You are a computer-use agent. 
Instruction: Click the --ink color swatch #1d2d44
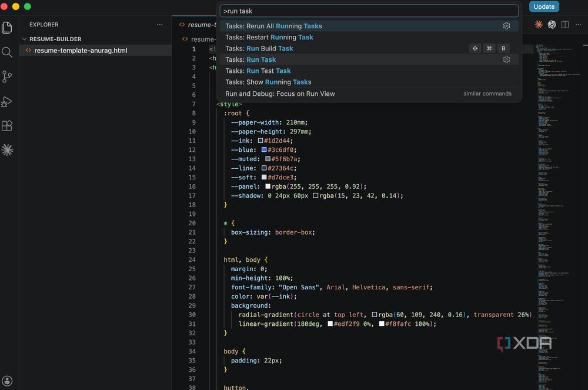260,141
